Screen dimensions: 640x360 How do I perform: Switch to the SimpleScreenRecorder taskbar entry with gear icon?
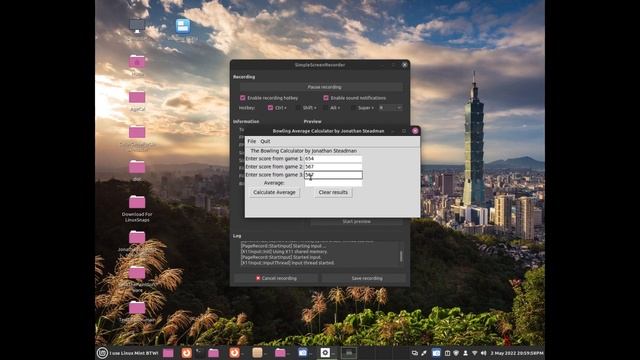pos(325,353)
